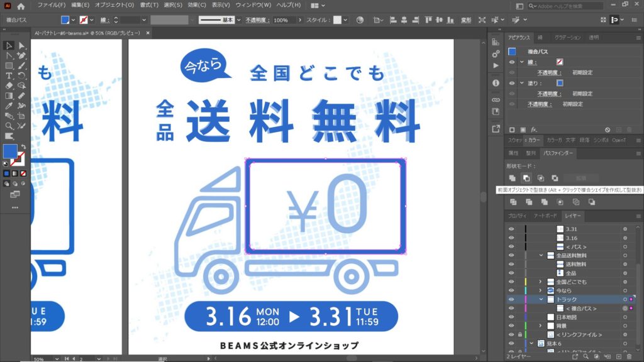The width and height of the screenshot is (644, 362).
Task: Open the Edit Toolbar three-dots button
Action: [15, 207]
